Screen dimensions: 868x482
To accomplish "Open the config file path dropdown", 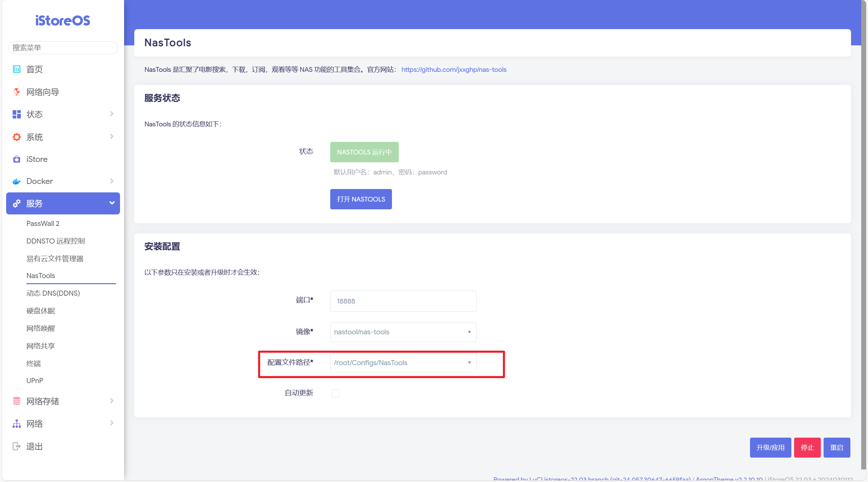I will (403, 363).
